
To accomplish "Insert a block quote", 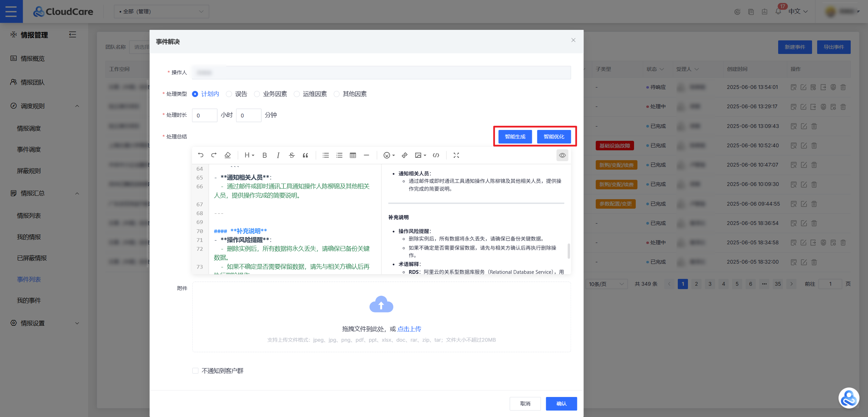I will [x=305, y=155].
